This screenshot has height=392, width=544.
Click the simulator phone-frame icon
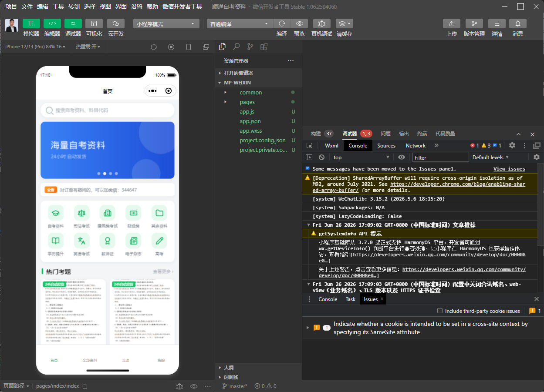(x=189, y=47)
